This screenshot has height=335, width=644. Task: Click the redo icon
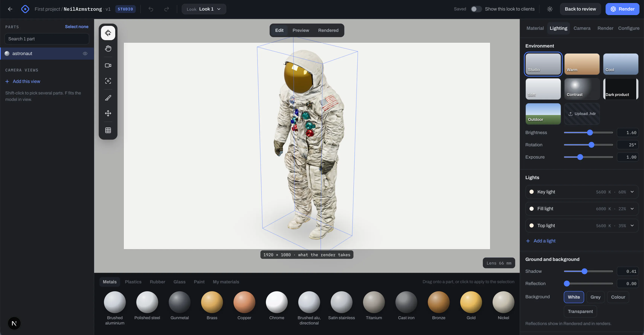point(166,9)
